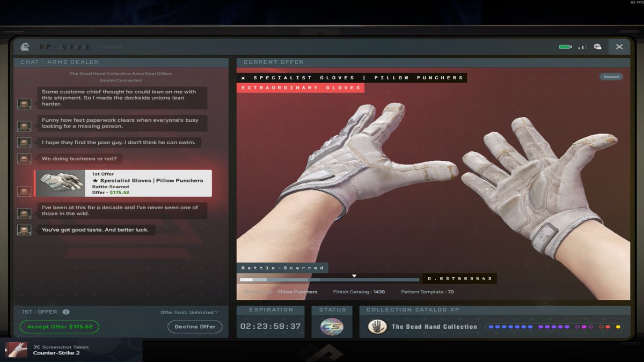The width and height of the screenshot is (644, 362).
Task: Close the UP-Link terminal window
Action: [619, 47]
